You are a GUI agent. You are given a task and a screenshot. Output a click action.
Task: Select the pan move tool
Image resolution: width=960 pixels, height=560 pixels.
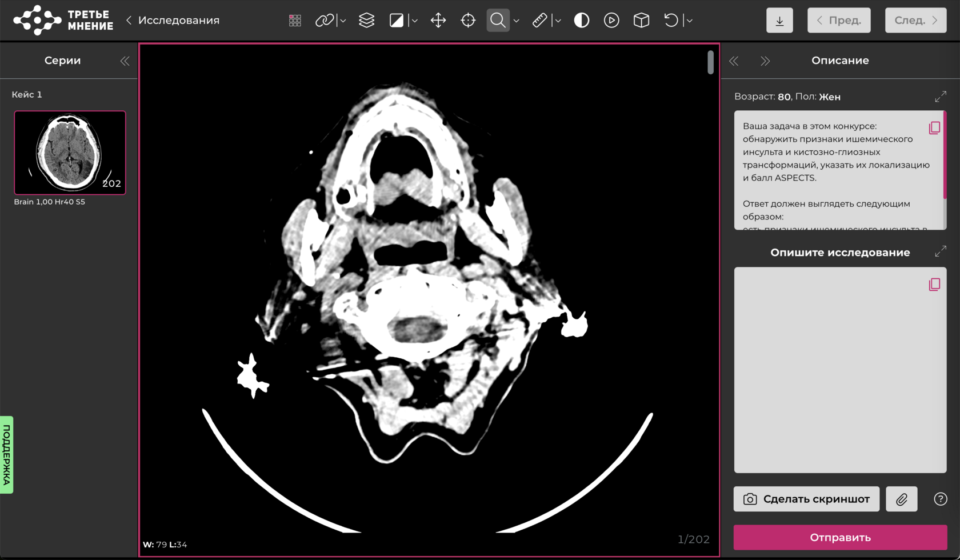(438, 21)
